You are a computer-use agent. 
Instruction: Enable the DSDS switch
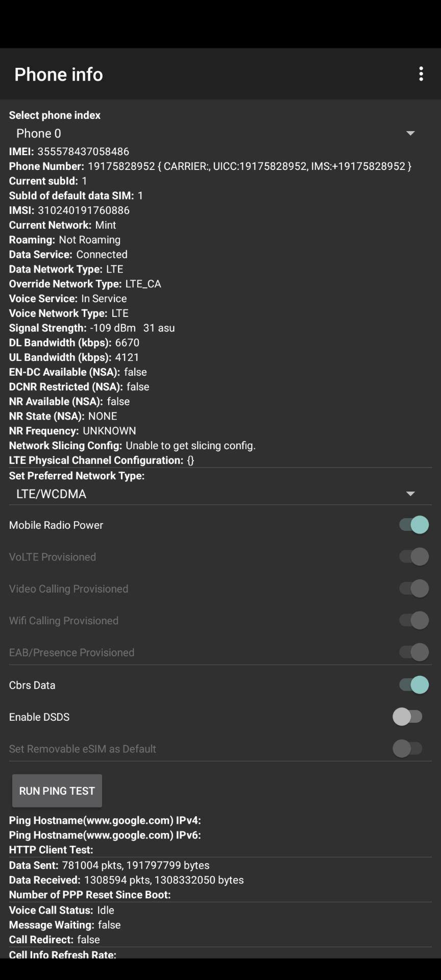[408, 717]
